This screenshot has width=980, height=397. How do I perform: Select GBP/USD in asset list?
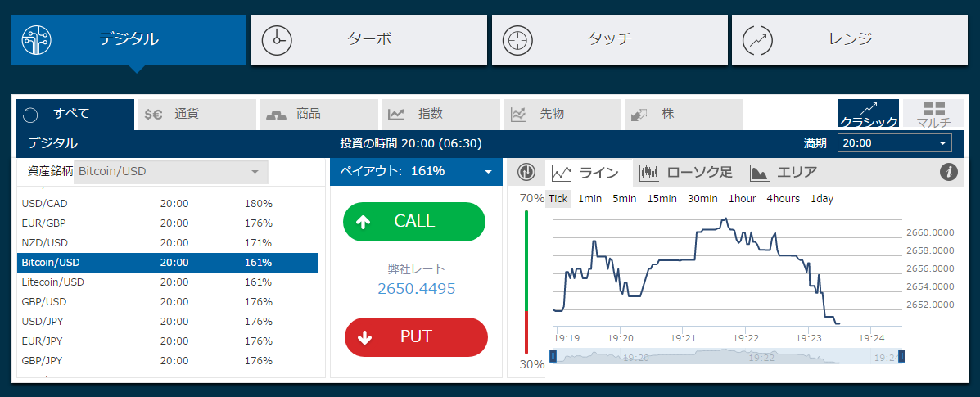[x=167, y=302]
